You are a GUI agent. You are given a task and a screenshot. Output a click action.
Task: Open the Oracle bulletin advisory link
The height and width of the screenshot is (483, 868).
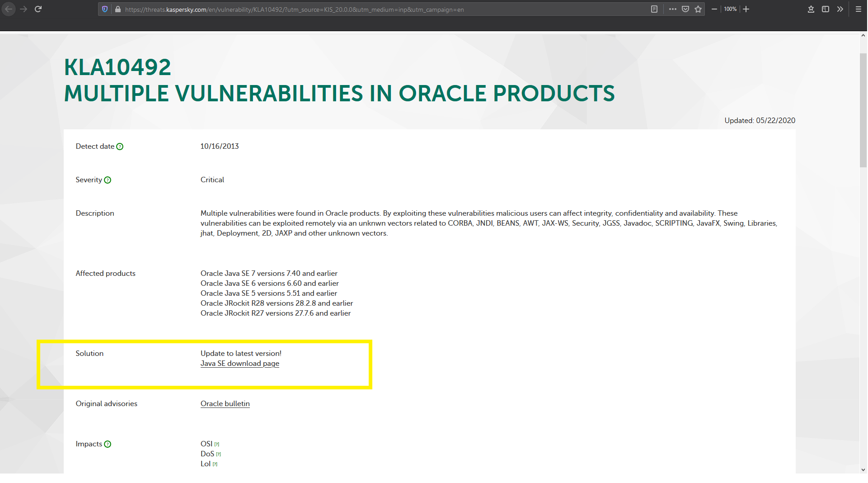pos(225,404)
